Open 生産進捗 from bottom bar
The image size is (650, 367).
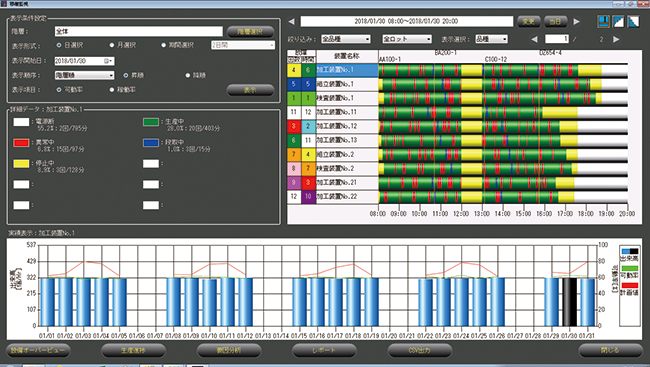click(x=133, y=350)
